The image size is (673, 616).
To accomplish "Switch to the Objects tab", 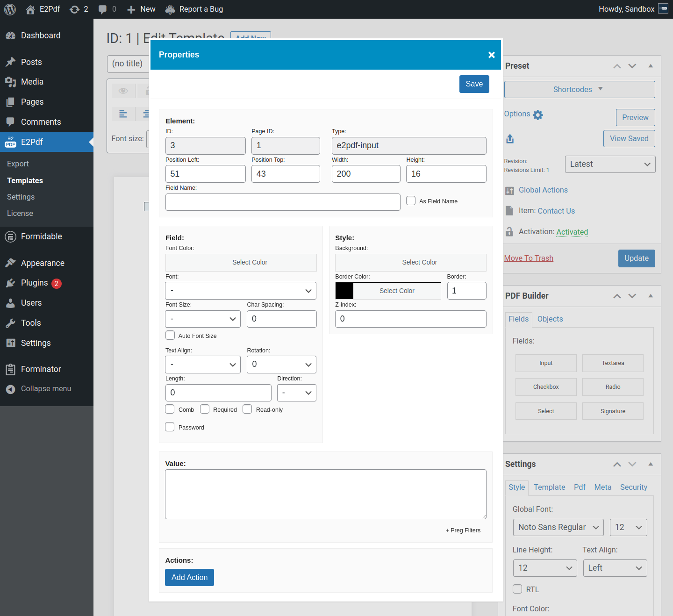I will point(550,319).
